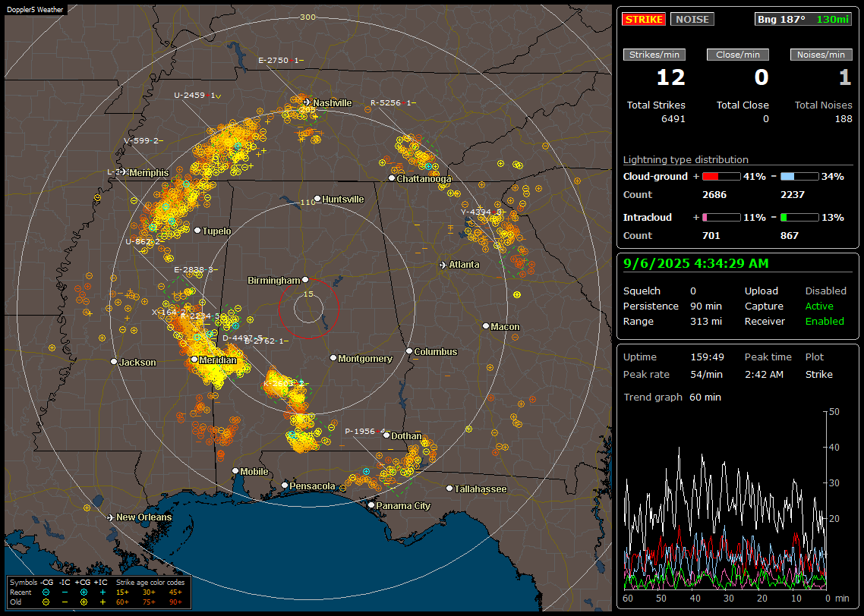
Task: Select the Panama City marker dot
Action: (371, 504)
